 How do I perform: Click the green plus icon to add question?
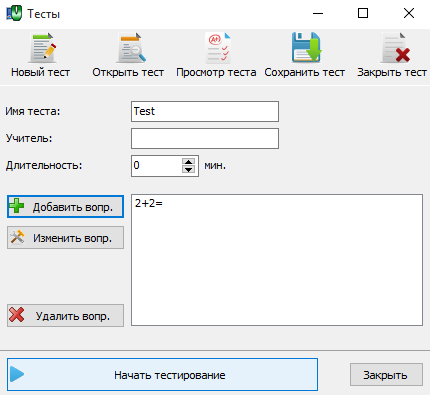[17, 205]
